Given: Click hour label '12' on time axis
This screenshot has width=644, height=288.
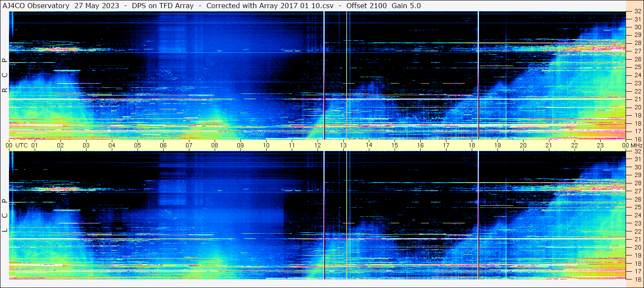Looking at the screenshot, I should (318, 145).
